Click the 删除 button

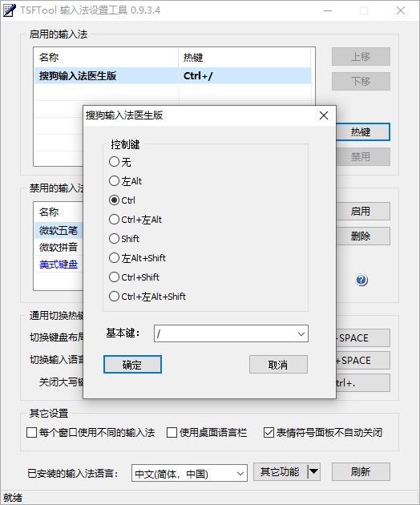click(x=362, y=236)
